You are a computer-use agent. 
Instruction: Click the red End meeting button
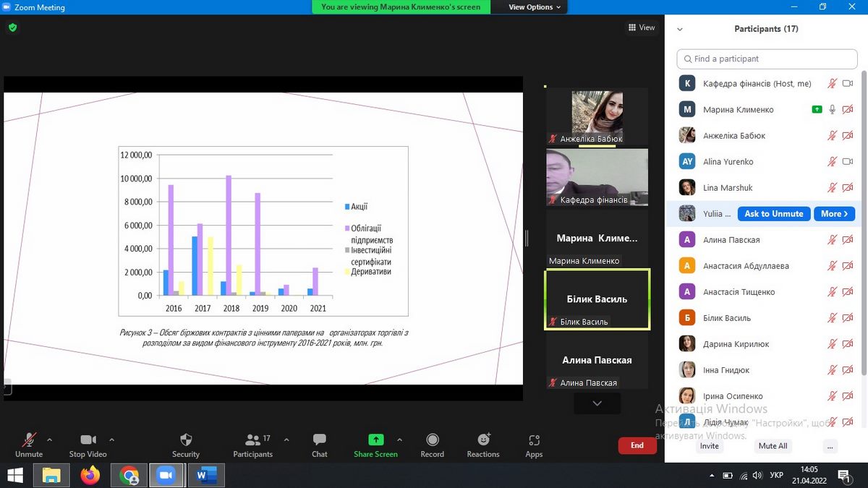click(637, 445)
